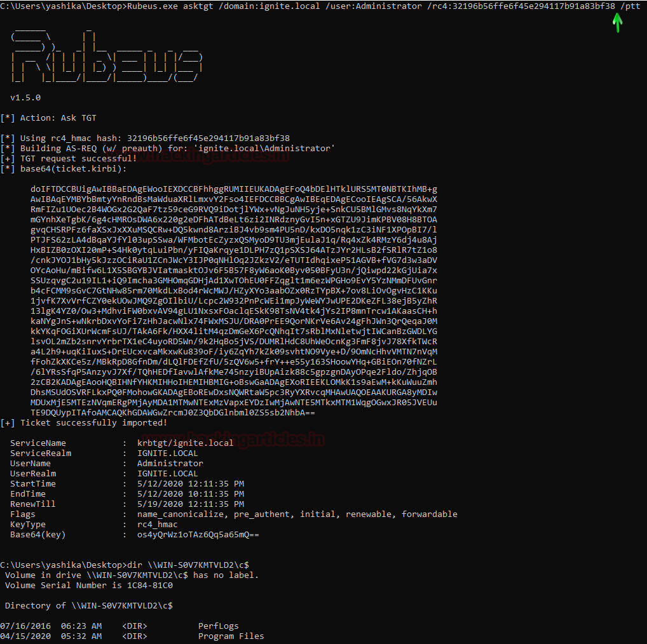Click the base64 line starting 2zCB2KADAgEA

(234, 382)
